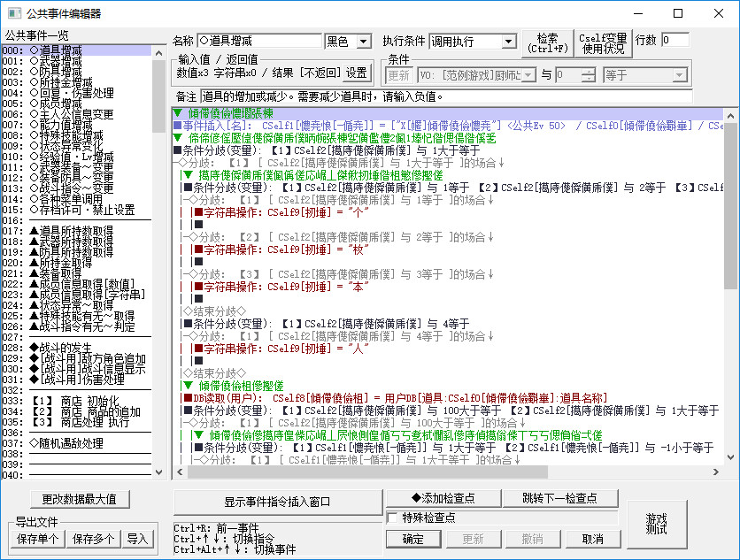Click the 检索 (Ctrl+F) button
The image size is (740, 560).
(x=547, y=43)
